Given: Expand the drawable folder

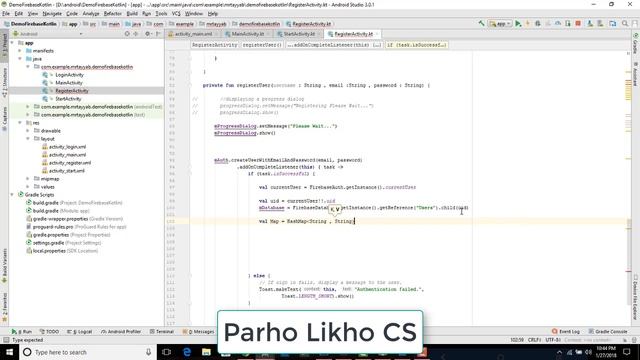Looking at the screenshot, I should [x=28, y=131].
